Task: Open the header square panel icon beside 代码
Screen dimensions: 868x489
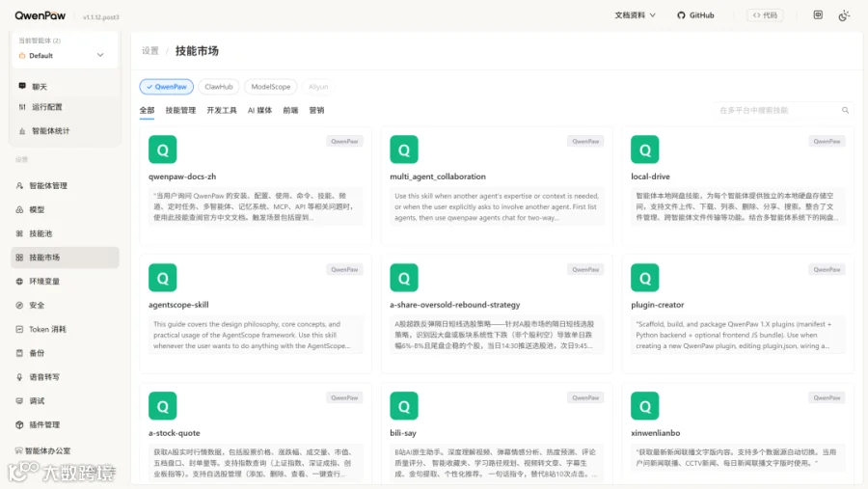Action: click(x=818, y=15)
